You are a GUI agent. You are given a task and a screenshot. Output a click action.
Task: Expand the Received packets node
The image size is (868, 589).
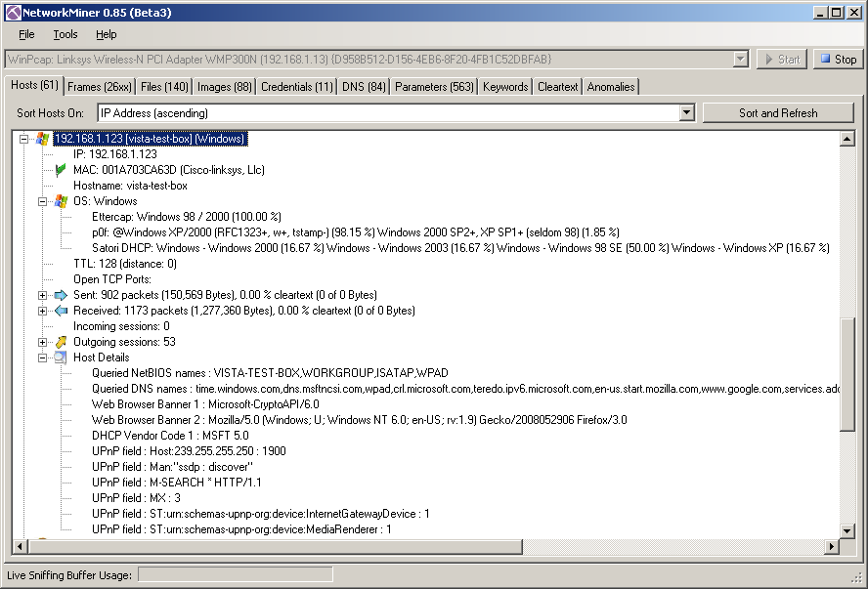coord(42,311)
